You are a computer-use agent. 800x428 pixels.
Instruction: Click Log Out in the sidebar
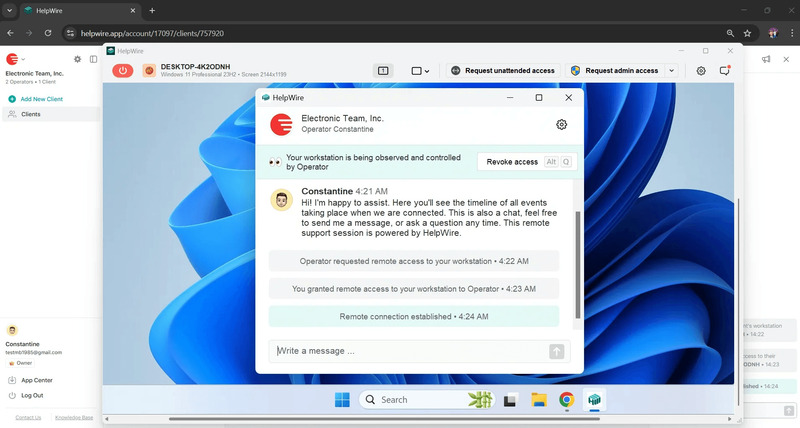[x=26, y=395]
